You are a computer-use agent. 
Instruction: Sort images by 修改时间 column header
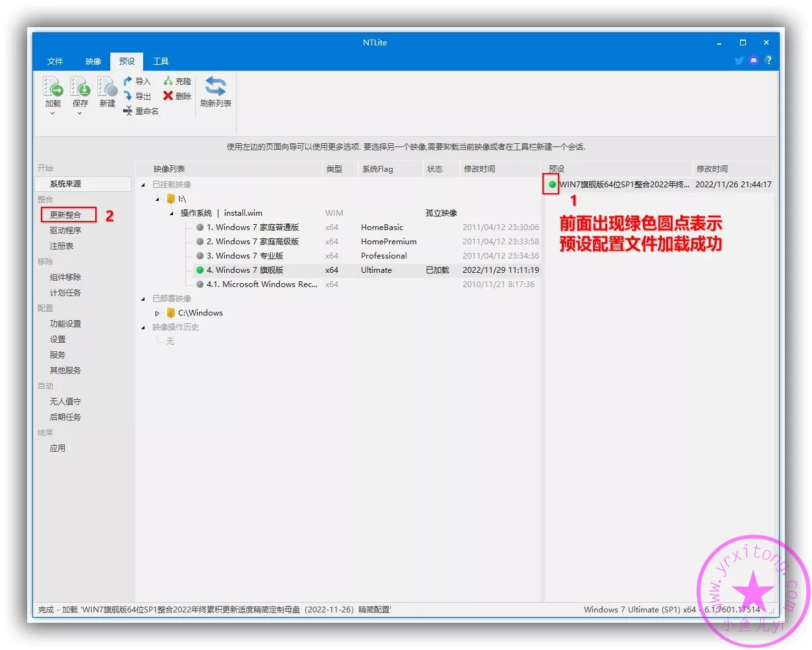(x=500, y=169)
